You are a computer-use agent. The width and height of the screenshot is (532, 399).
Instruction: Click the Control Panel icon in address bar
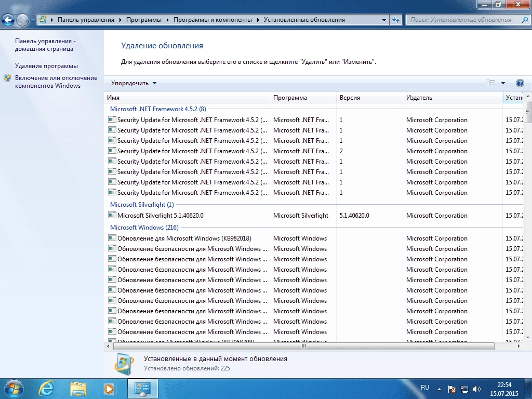point(43,20)
